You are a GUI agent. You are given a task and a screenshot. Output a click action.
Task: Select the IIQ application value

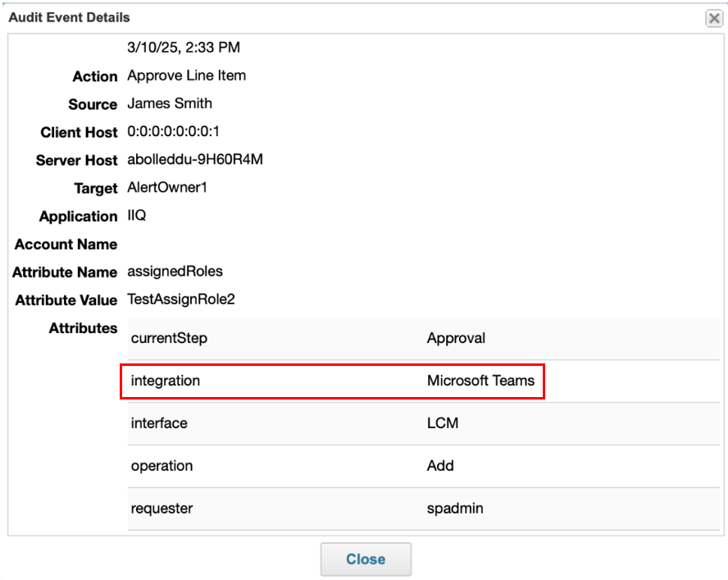pyautogui.click(x=137, y=215)
